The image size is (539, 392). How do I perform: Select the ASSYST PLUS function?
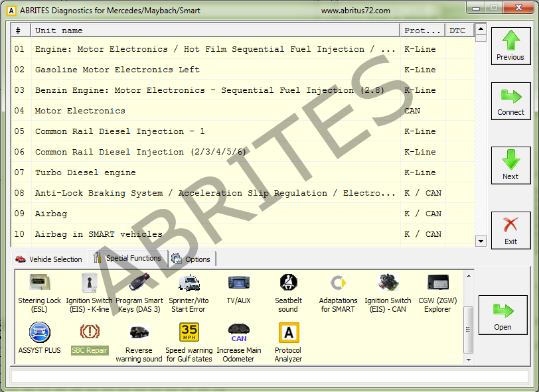tap(39, 338)
